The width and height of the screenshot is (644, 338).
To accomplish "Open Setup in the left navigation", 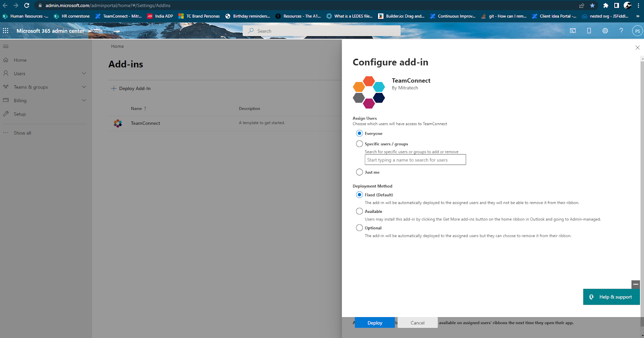I will [20, 114].
